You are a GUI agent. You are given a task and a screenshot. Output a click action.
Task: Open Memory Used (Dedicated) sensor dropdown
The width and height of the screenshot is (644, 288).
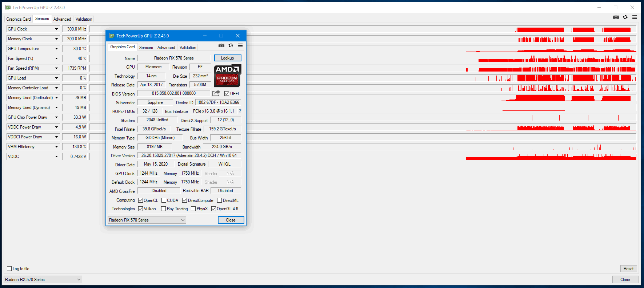(x=56, y=98)
